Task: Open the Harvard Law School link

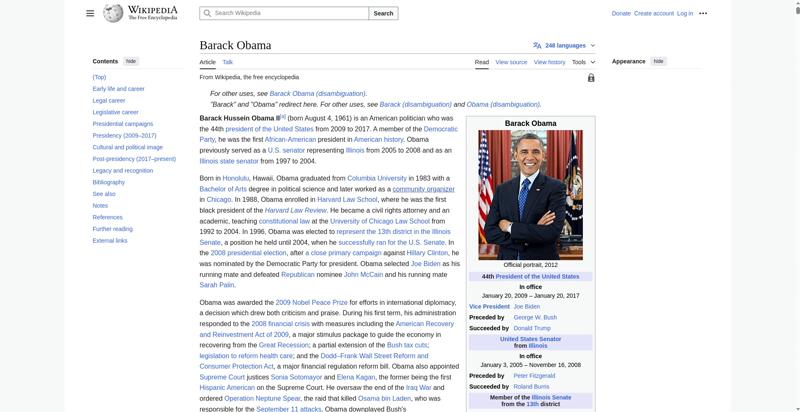Action: point(347,200)
